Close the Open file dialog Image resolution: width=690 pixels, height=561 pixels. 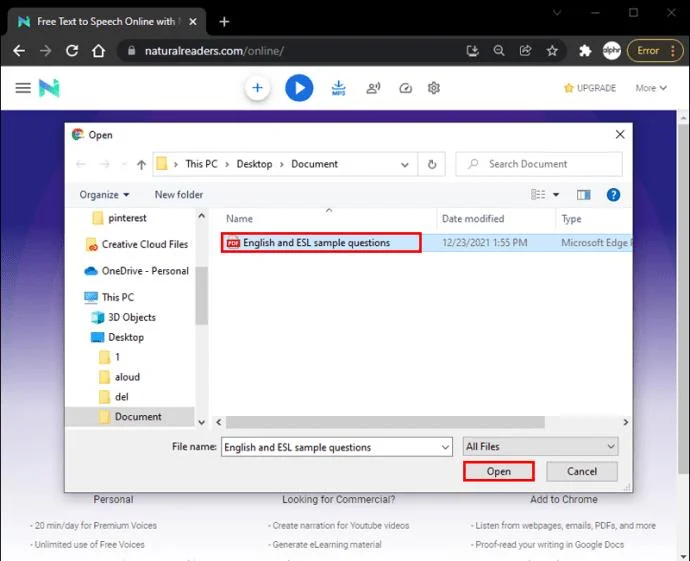pos(620,134)
